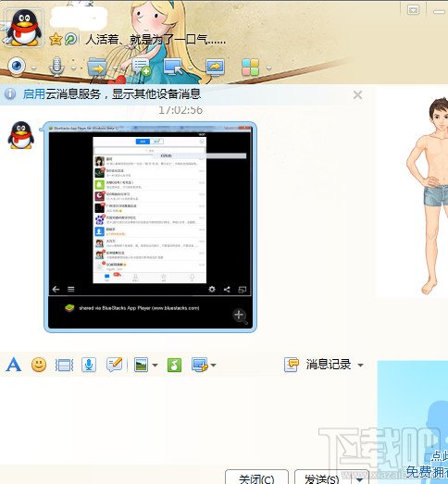
Task: Start a video call with webcam icon
Action: [x=16, y=66]
